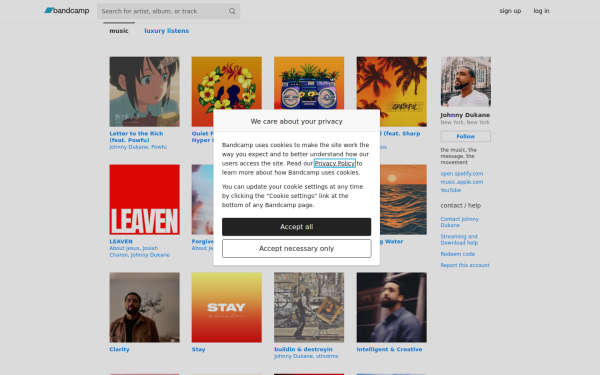
Task: Open Streaming and Download help link
Action: tap(459, 240)
